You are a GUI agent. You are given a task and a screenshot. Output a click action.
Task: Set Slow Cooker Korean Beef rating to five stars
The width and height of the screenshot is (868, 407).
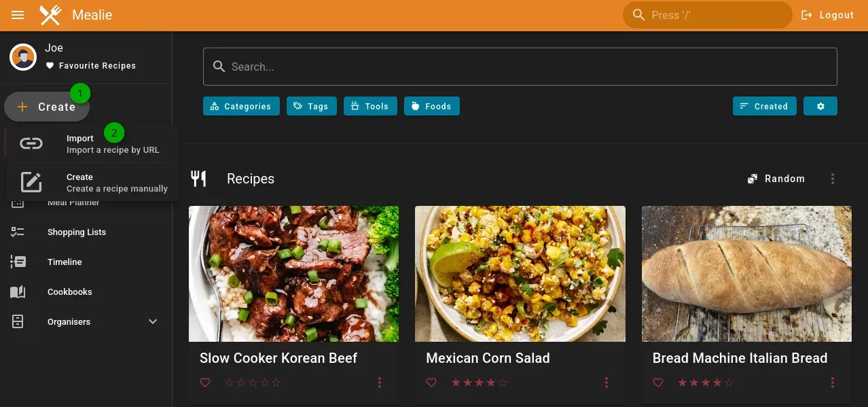point(276,383)
